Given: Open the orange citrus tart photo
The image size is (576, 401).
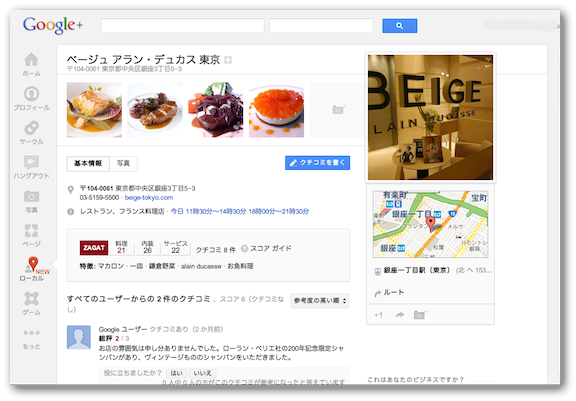Looking at the screenshot, I should point(277,110).
